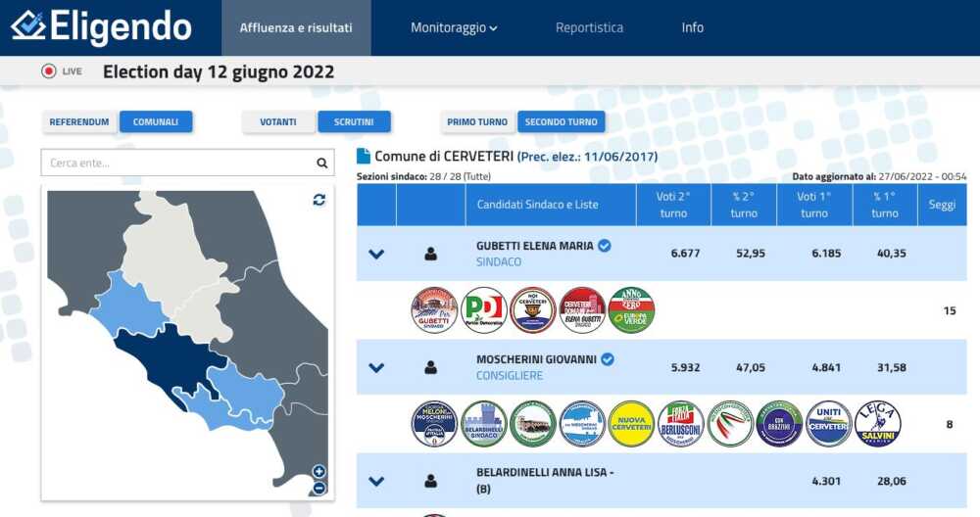Click the Voti 2° turno column header
Image resolution: width=980 pixels, height=517 pixels.
pyautogui.click(x=673, y=205)
